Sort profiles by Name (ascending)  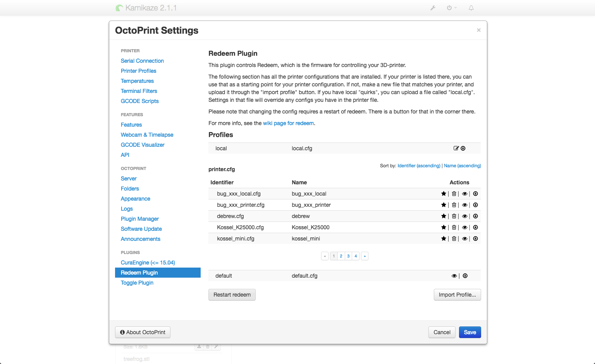(463, 166)
